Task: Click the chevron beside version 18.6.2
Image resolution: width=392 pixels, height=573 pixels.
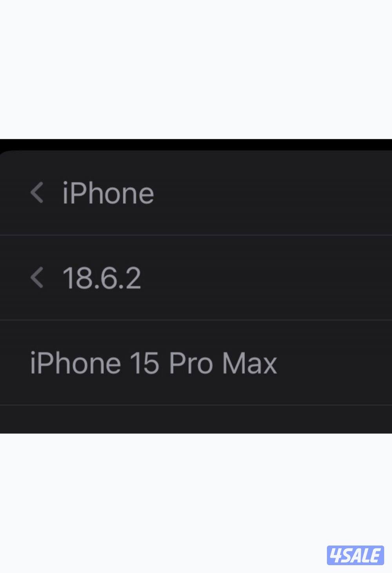Action: click(37, 278)
